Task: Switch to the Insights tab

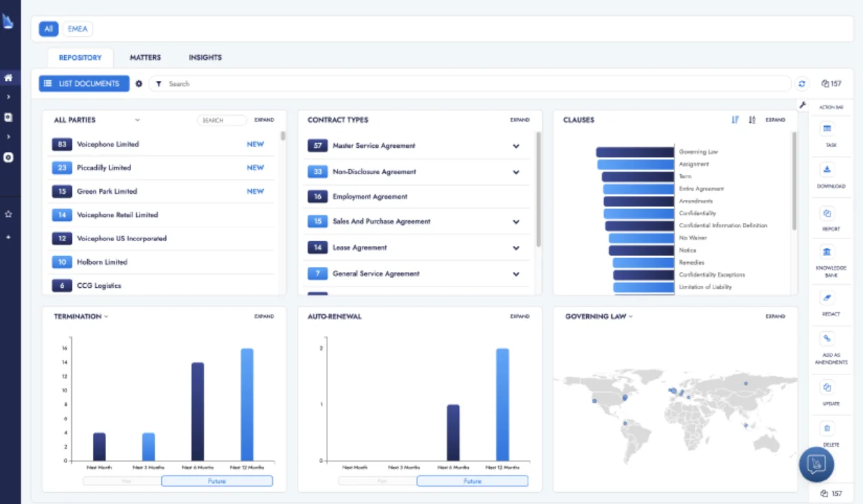Action: click(205, 58)
